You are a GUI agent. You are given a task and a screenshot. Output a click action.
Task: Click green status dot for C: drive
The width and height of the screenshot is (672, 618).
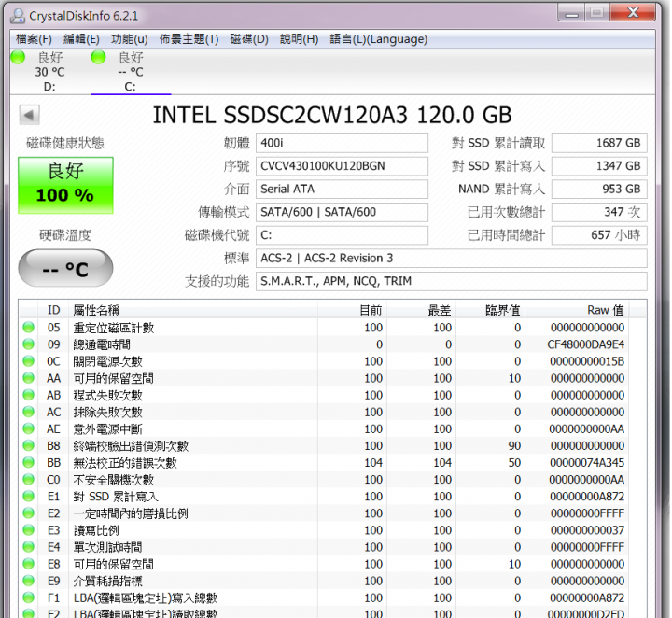click(x=99, y=57)
